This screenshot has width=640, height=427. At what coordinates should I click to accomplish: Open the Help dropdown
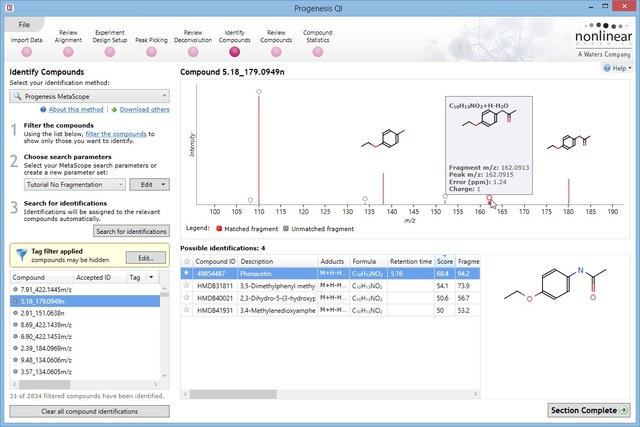[618, 68]
